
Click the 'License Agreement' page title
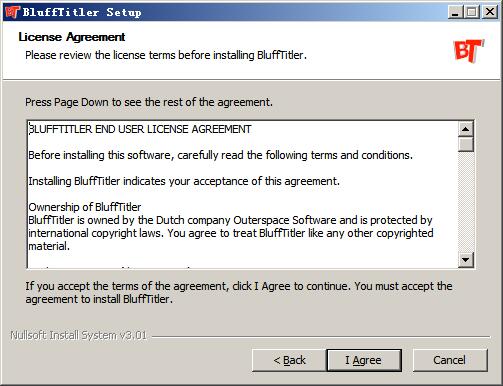(72, 37)
